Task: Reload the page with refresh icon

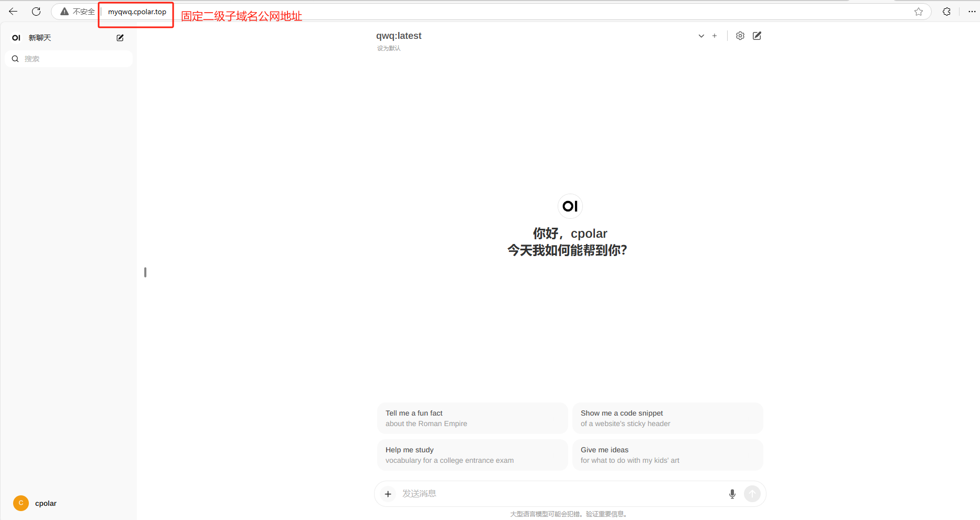Action: (36, 11)
